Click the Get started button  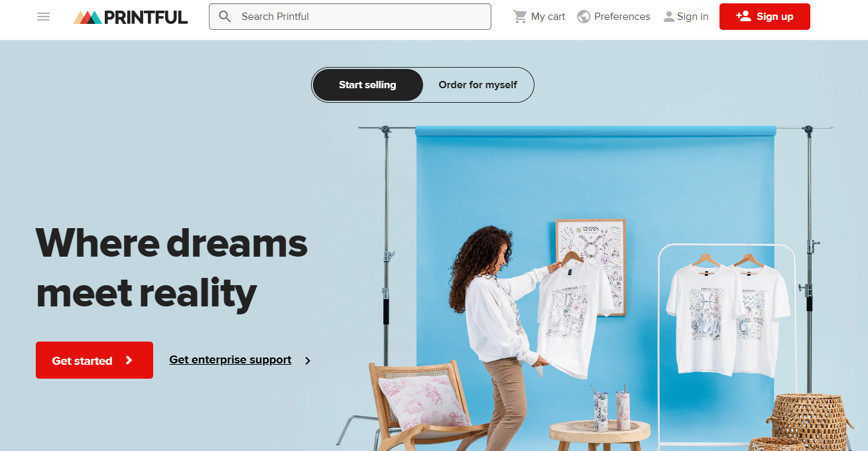pyautogui.click(x=94, y=360)
